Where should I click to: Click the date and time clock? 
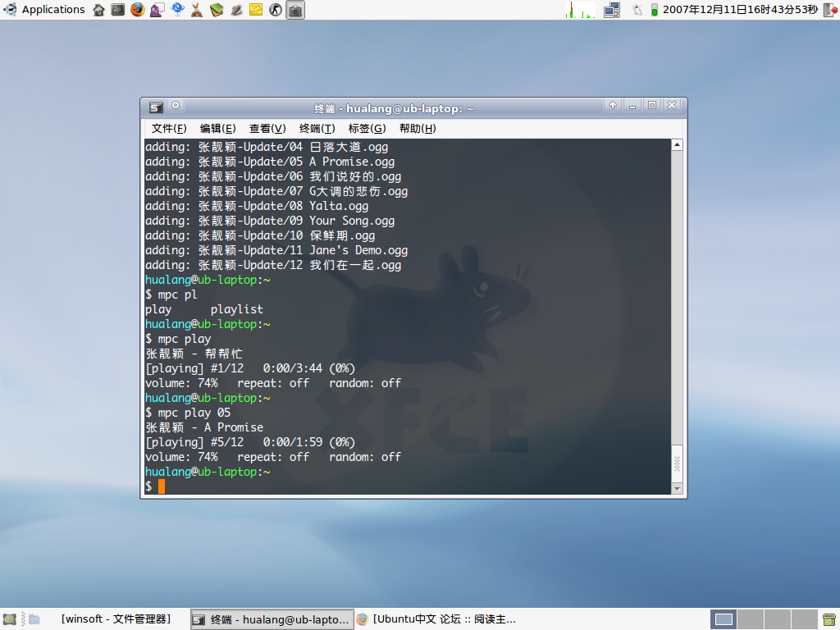pos(741,10)
